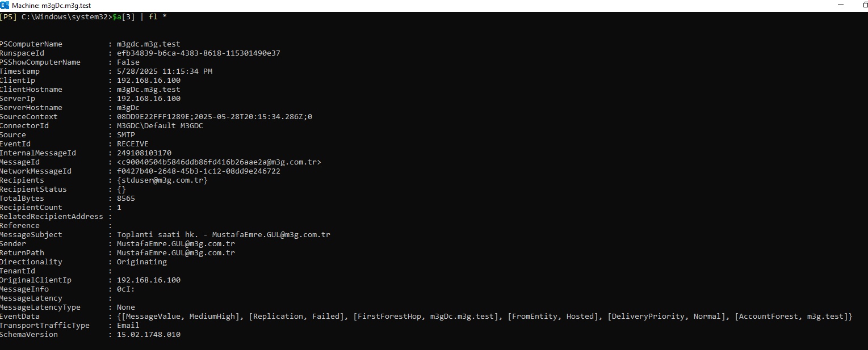Click the ClientIp value 192.168.16.100
This screenshot has width=868, height=350.
coord(149,81)
